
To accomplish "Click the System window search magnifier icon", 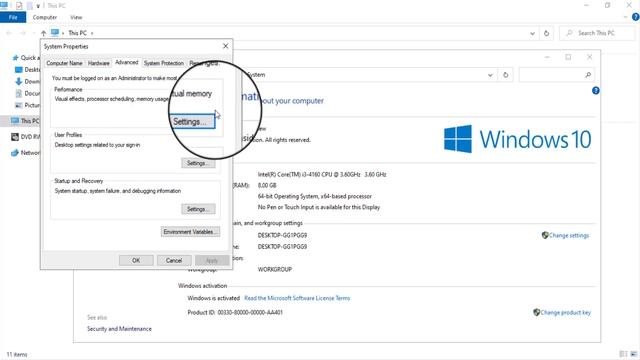I will pos(588,75).
